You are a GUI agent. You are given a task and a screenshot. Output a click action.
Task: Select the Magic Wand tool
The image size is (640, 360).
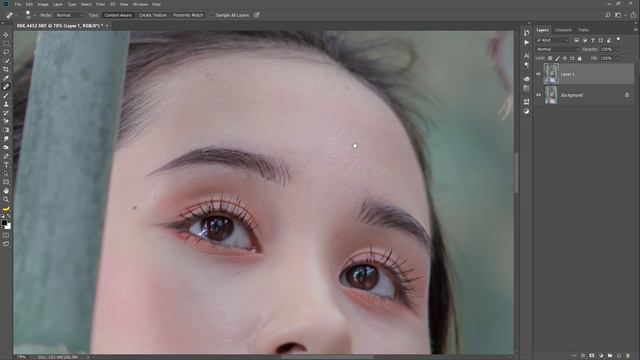[6, 61]
